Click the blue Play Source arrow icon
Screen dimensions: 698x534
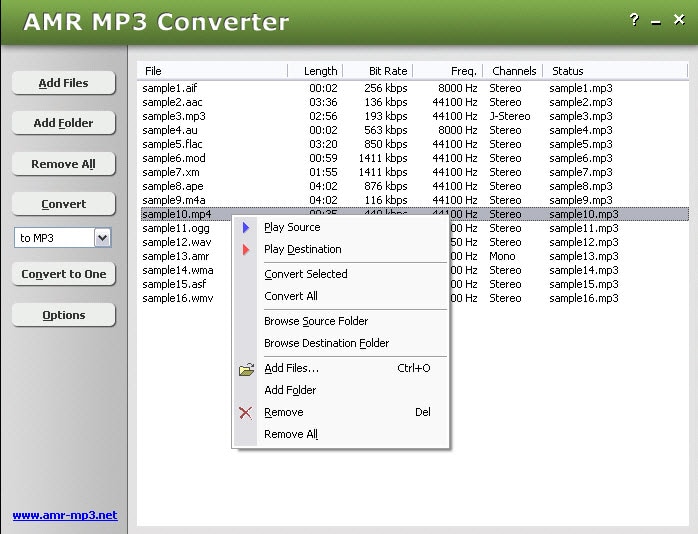246,227
